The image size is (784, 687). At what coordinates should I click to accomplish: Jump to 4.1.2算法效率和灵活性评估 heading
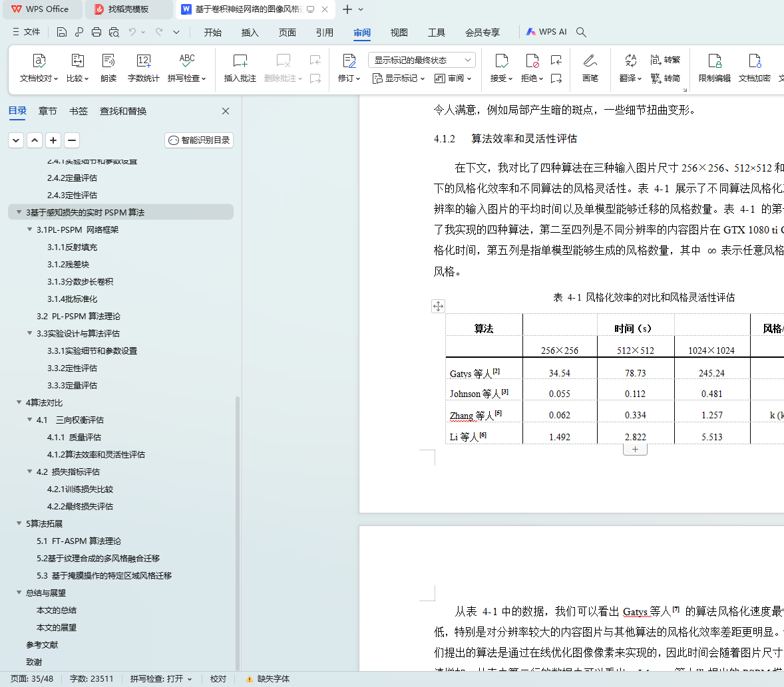(96, 454)
